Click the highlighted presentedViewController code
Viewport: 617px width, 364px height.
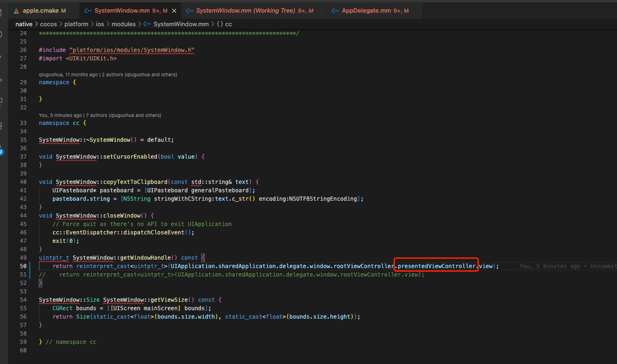(436, 266)
